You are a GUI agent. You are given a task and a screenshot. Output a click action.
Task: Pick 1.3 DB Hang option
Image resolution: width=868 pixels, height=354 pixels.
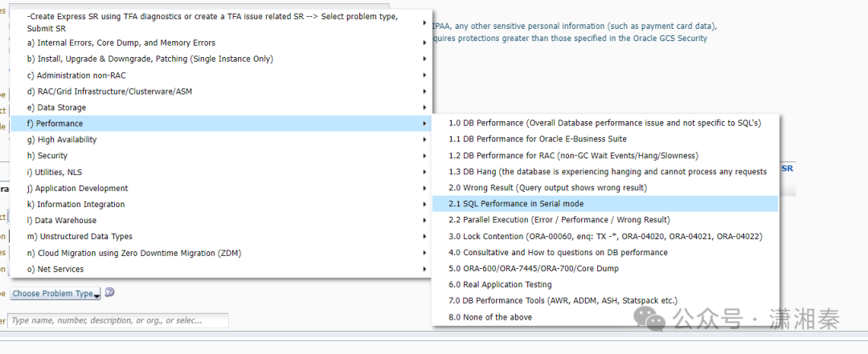[x=607, y=172]
